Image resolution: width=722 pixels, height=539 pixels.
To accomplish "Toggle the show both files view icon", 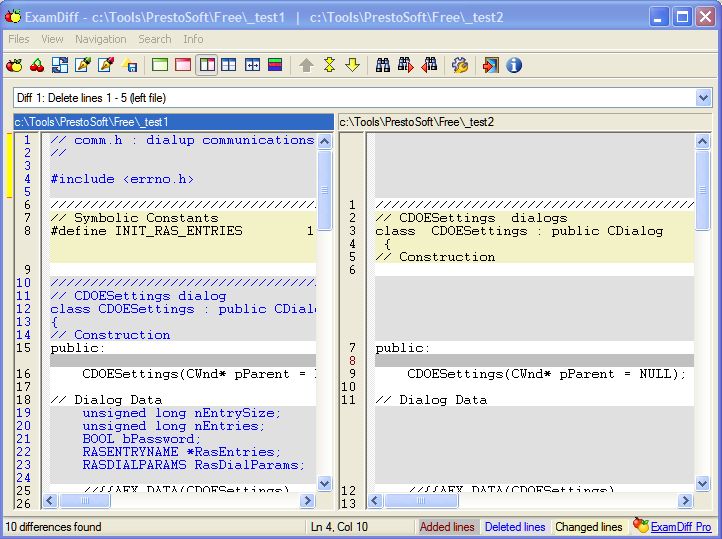I will tap(206, 65).
